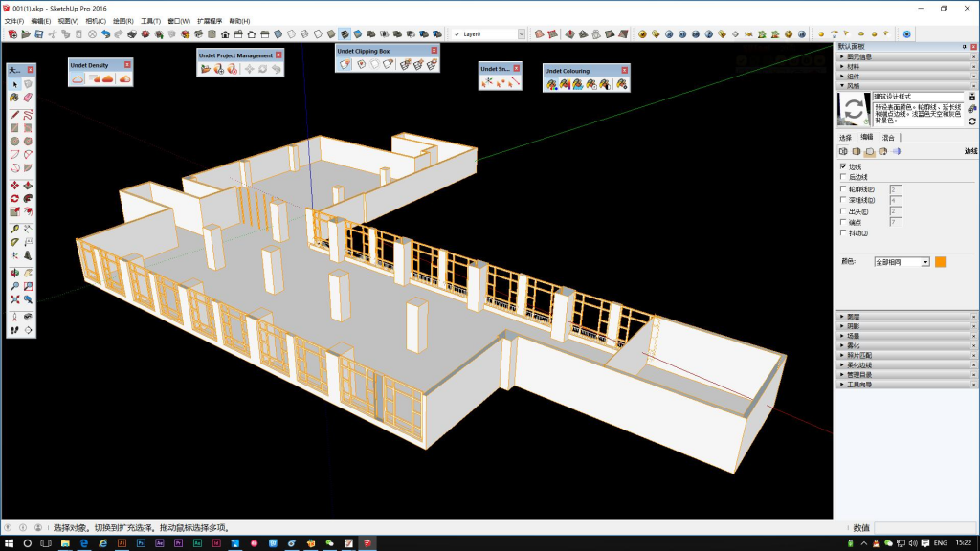Enable the 端点 endpoints checkbox
This screenshot has height=551, width=980.
pyautogui.click(x=843, y=222)
